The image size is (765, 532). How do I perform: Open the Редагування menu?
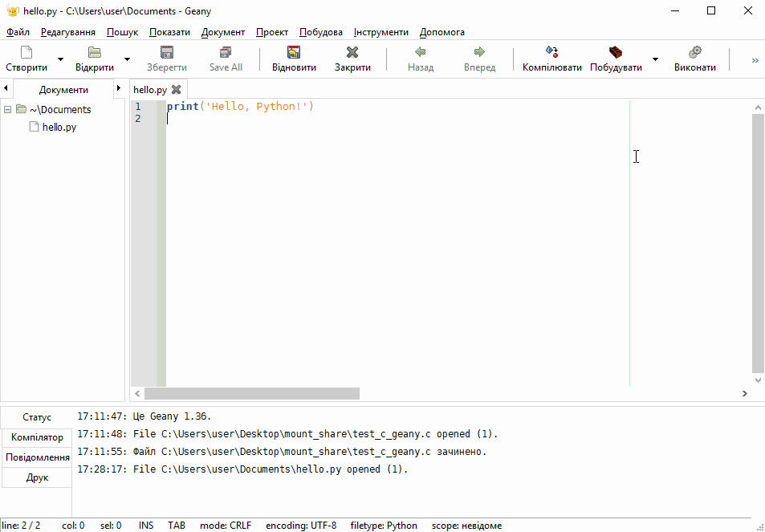(x=67, y=32)
